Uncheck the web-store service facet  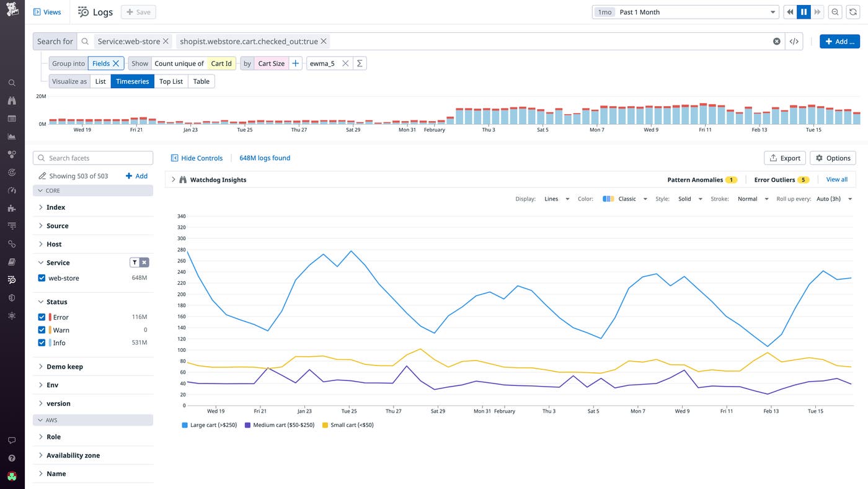pos(42,277)
